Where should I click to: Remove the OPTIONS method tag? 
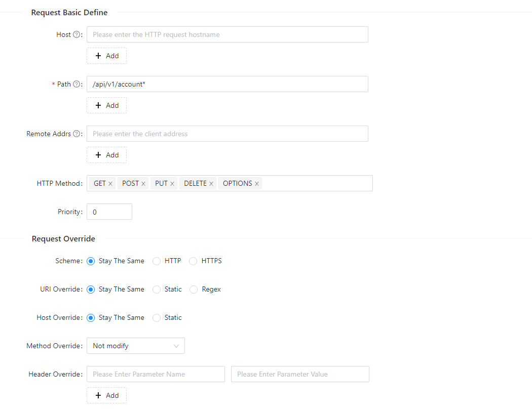point(257,184)
